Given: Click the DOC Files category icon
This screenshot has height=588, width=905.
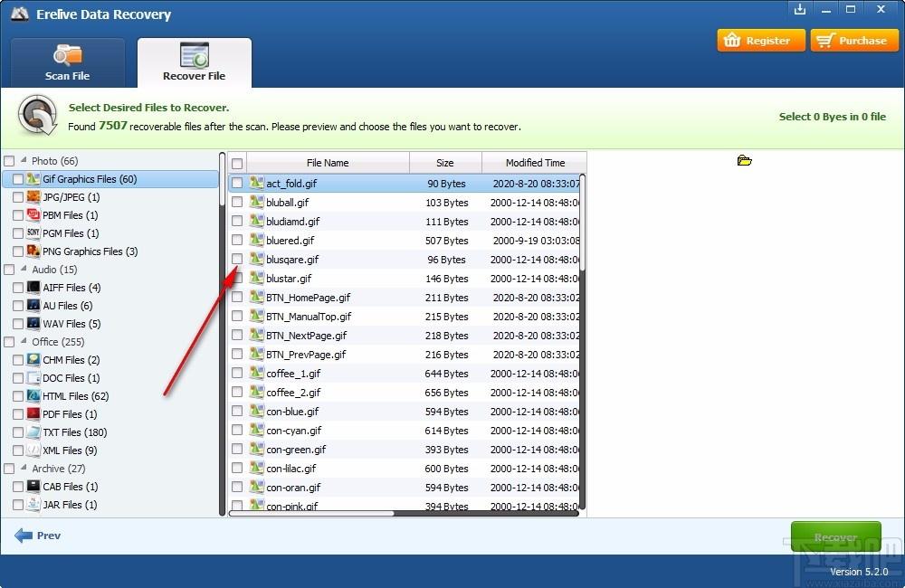Looking at the screenshot, I should (33, 378).
